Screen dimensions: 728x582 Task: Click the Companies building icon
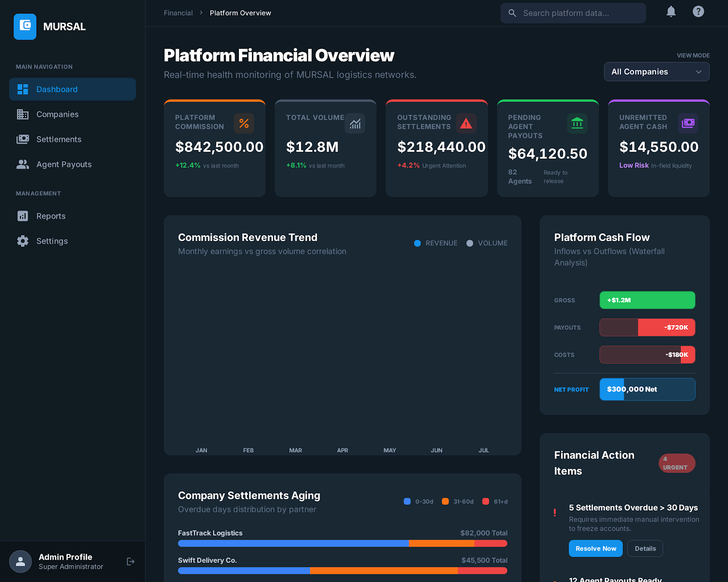(22, 114)
